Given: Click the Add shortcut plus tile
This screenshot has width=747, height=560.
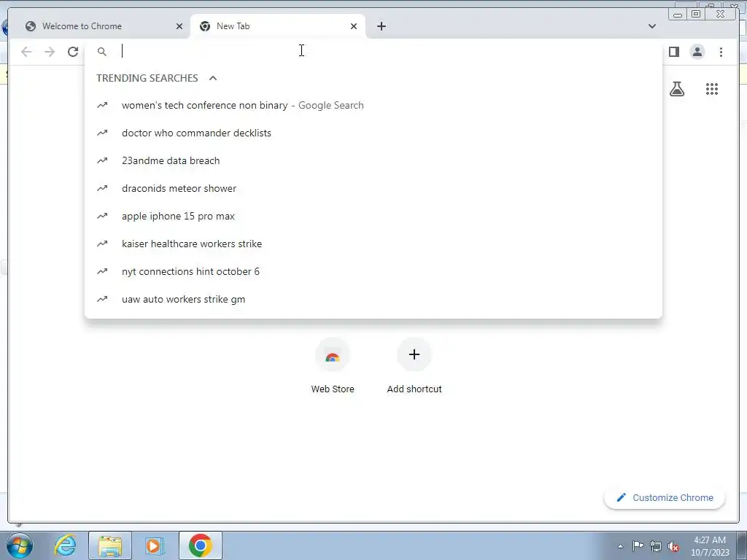Looking at the screenshot, I should tap(414, 366).
